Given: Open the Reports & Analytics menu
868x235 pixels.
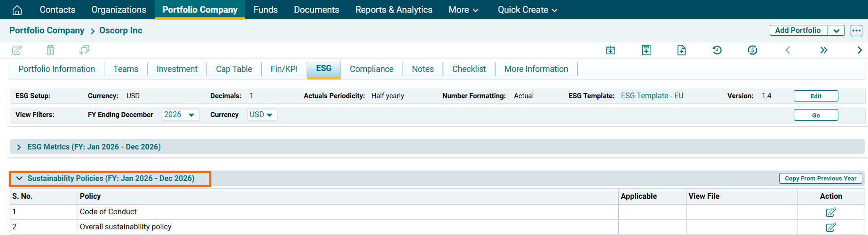Looking at the screenshot, I should (394, 10).
